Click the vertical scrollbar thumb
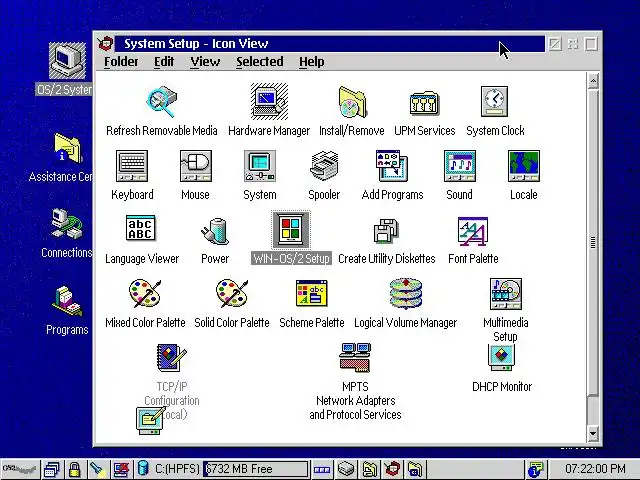 tap(593, 242)
